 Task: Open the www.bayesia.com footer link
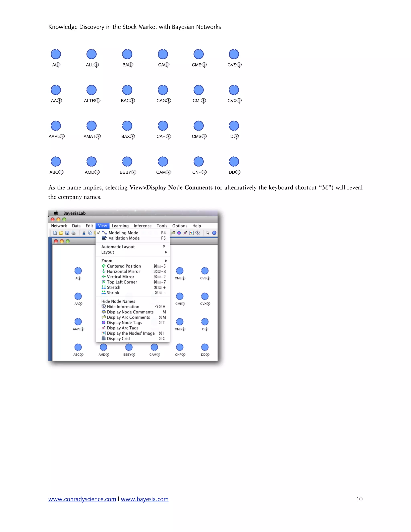coord(145,499)
